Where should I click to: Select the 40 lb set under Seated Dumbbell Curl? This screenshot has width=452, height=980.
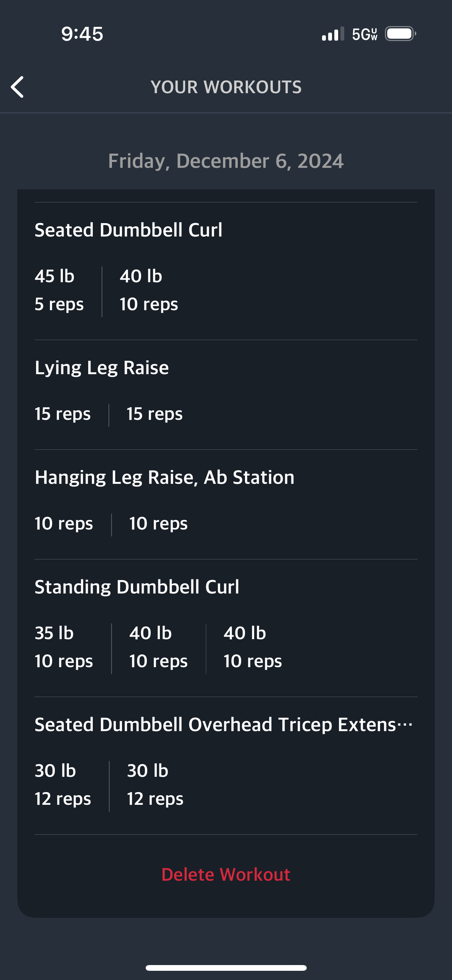149,290
